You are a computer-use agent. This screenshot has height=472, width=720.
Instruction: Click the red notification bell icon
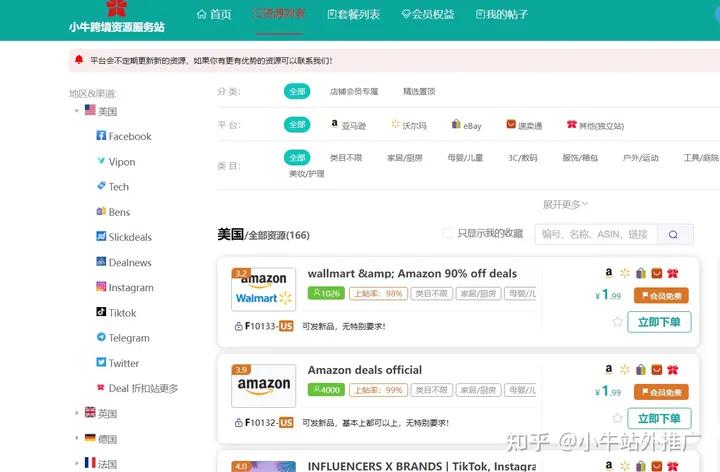point(79,60)
